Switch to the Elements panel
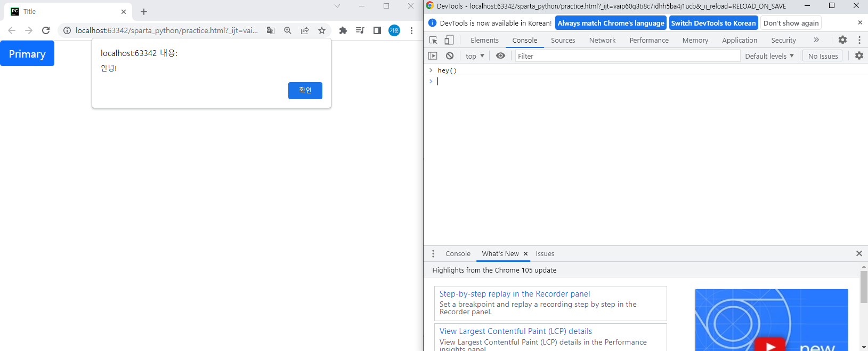 point(485,40)
